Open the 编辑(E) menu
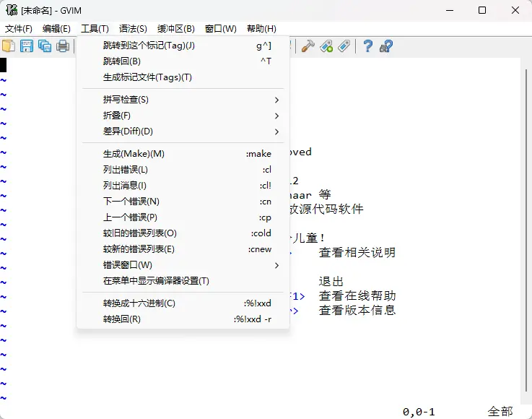Image resolution: width=532 pixels, height=419 pixels. 56,29
